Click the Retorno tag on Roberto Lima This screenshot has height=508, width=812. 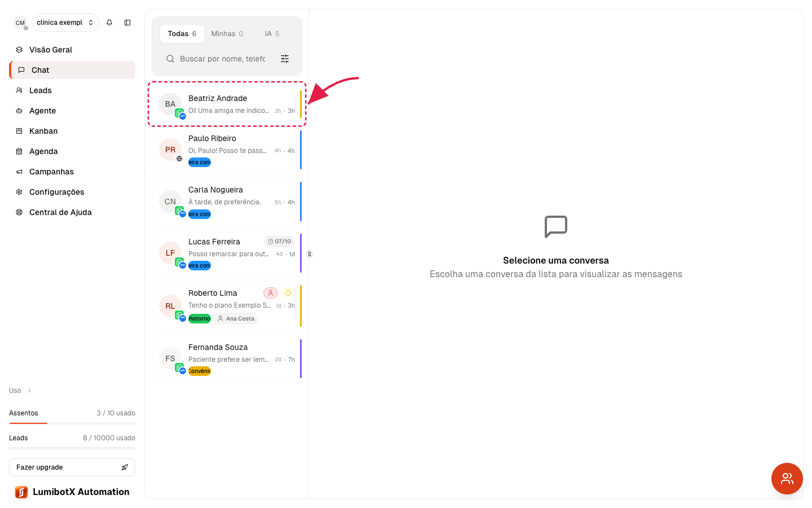tap(200, 319)
